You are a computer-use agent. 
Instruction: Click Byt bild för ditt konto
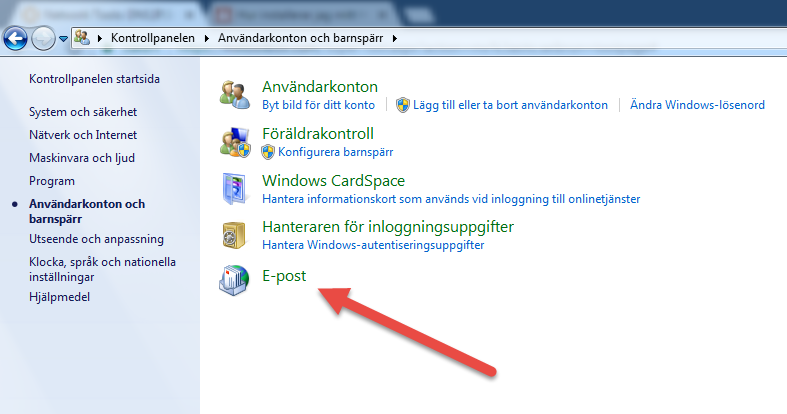(x=318, y=105)
